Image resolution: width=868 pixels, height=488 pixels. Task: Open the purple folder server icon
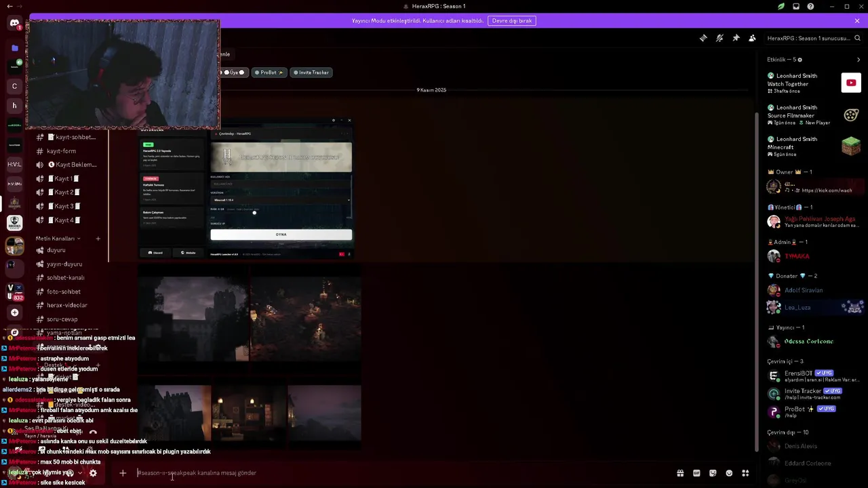pos(14,48)
